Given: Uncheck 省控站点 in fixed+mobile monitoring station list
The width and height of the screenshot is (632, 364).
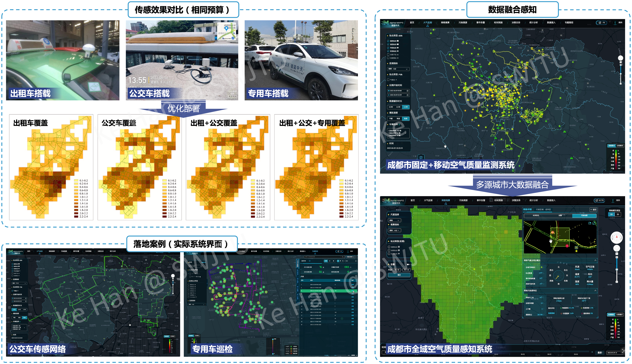Looking at the screenshot, I should click(x=388, y=44).
